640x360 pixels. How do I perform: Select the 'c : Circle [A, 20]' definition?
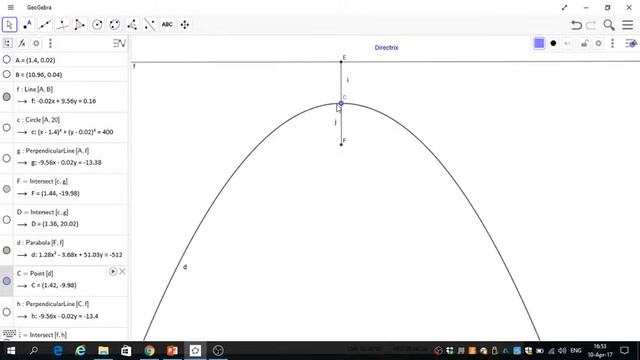pyautogui.click(x=38, y=120)
